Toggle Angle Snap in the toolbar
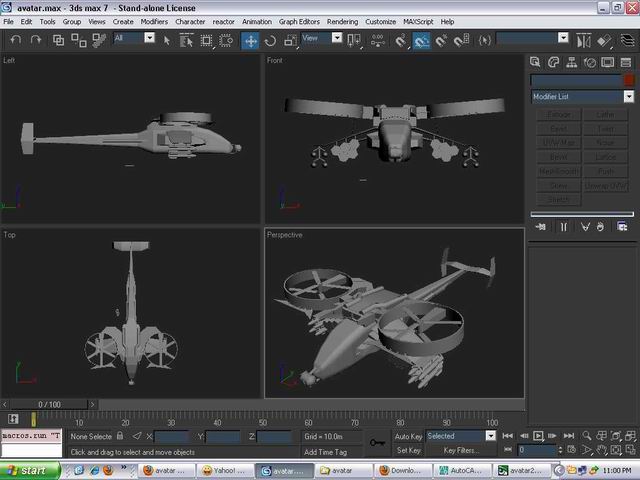 [422, 40]
